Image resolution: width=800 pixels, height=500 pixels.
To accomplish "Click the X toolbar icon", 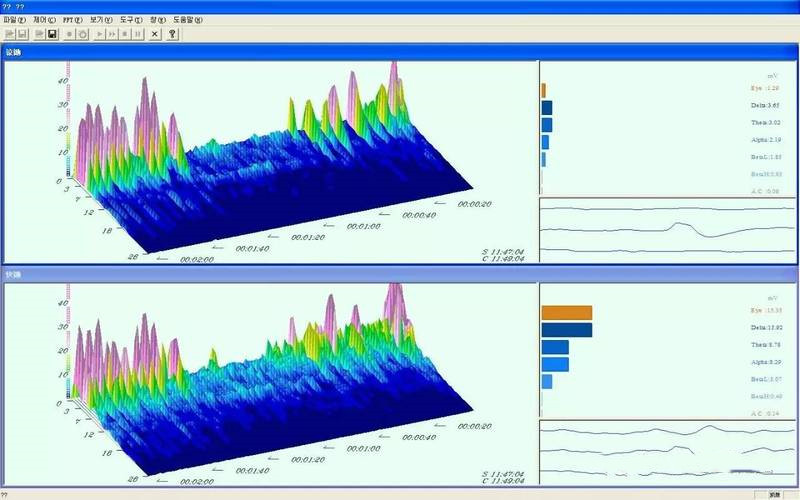I will (155, 34).
